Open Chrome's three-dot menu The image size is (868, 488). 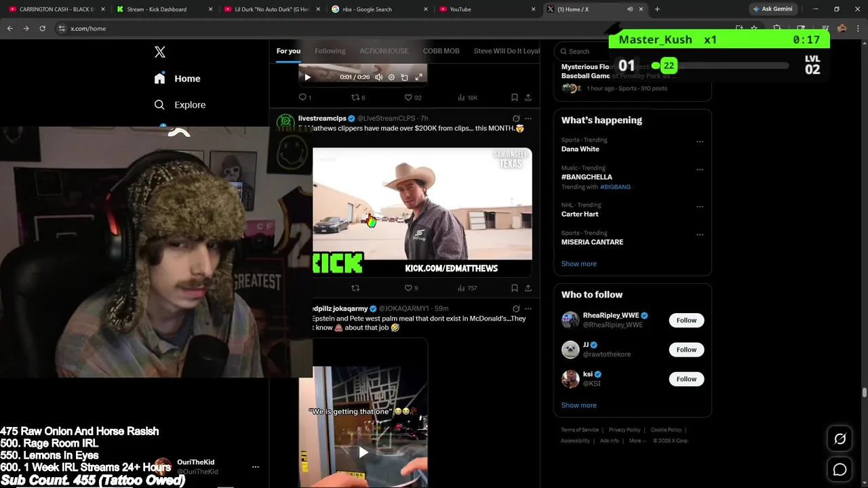click(x=859, y=28)
